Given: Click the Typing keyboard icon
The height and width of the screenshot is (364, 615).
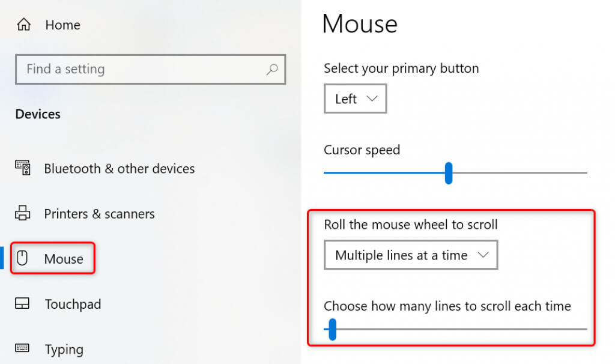Looking at the screenshot, I should (23, 348).
